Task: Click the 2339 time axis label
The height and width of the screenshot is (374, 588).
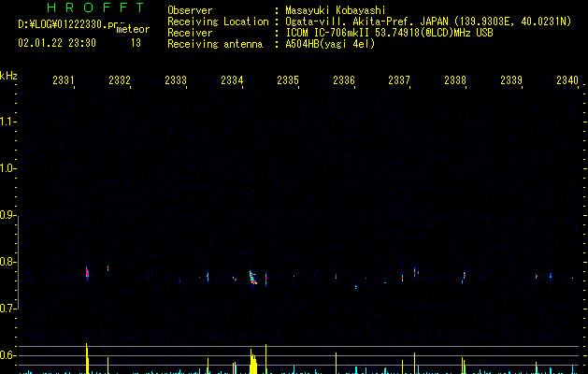Action: pos(511,80)
